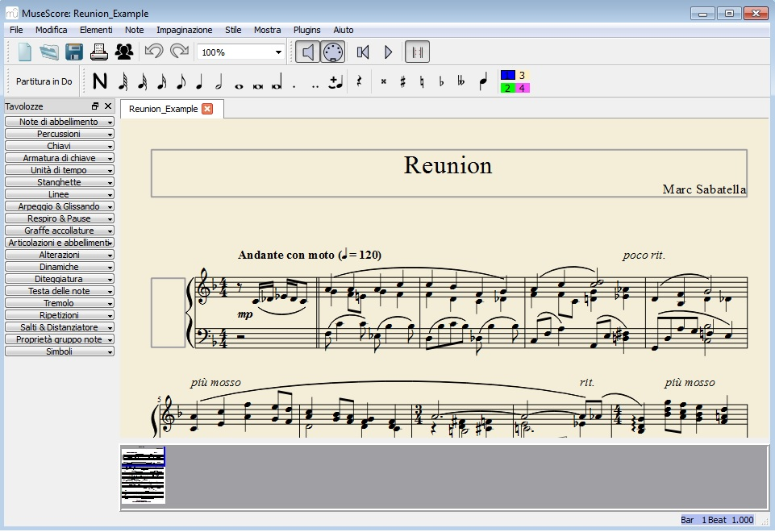Toggle sound playback speaker button

pos(307,52)
